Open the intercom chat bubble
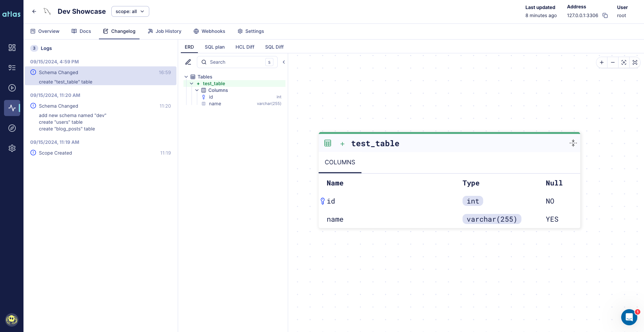This screenshot has height=332, width=644. click(x=629, y=317)
